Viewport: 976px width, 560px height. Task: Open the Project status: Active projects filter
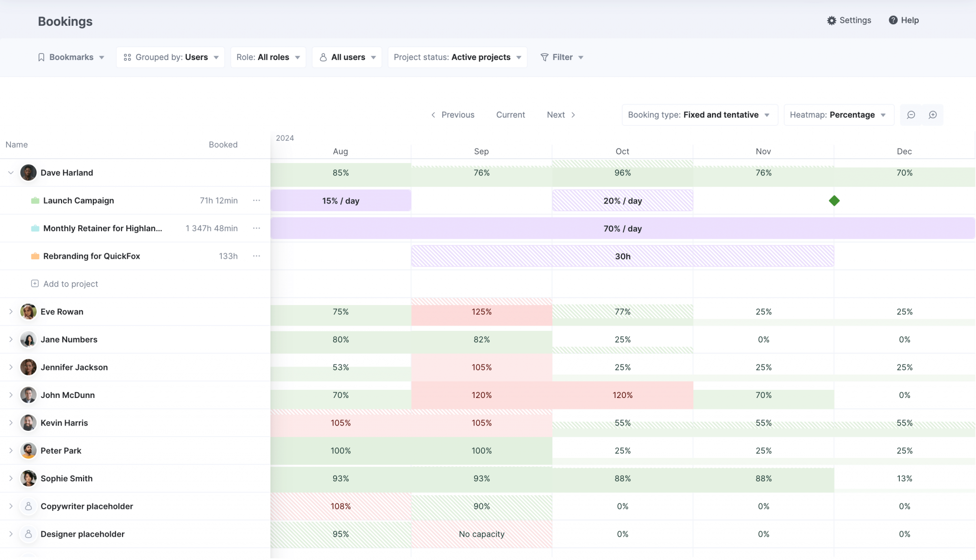click(457, 57)
